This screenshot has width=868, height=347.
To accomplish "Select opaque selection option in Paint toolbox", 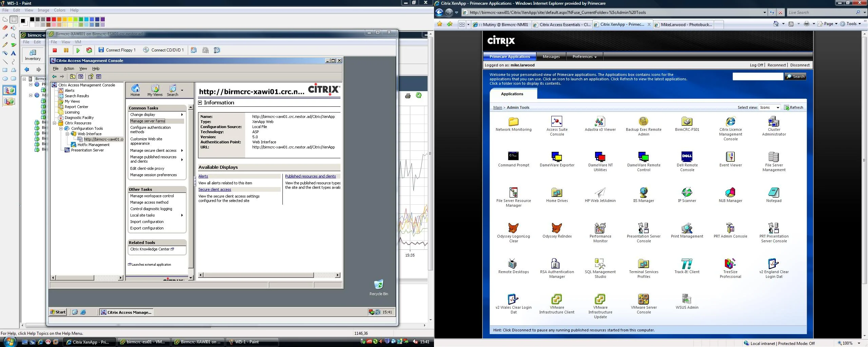I will (x=9, y=90).
